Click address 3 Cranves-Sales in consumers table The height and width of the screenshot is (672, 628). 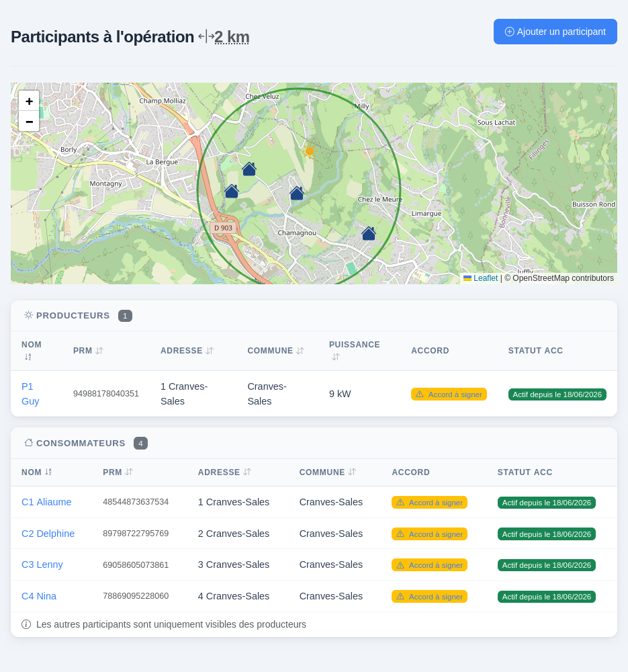[234, 564]
